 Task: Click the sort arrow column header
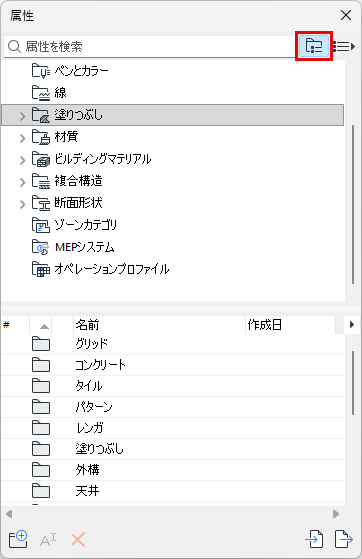point(41,325)
